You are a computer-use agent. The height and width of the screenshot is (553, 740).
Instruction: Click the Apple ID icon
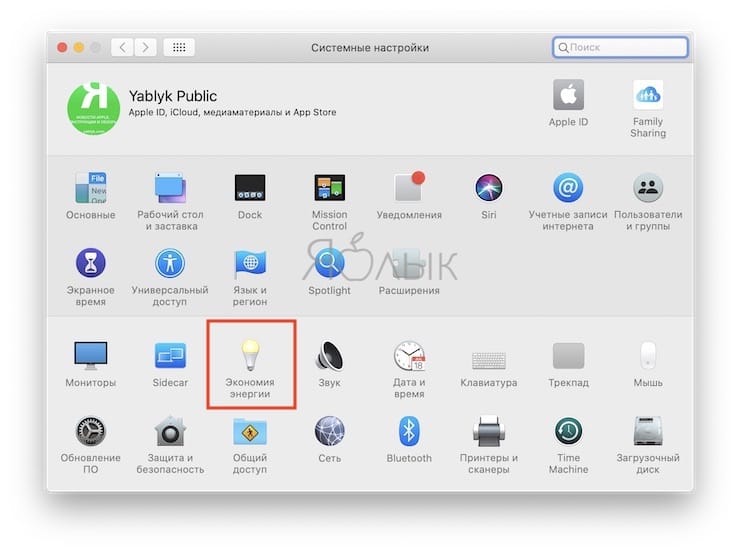click(x=568, y=97)
